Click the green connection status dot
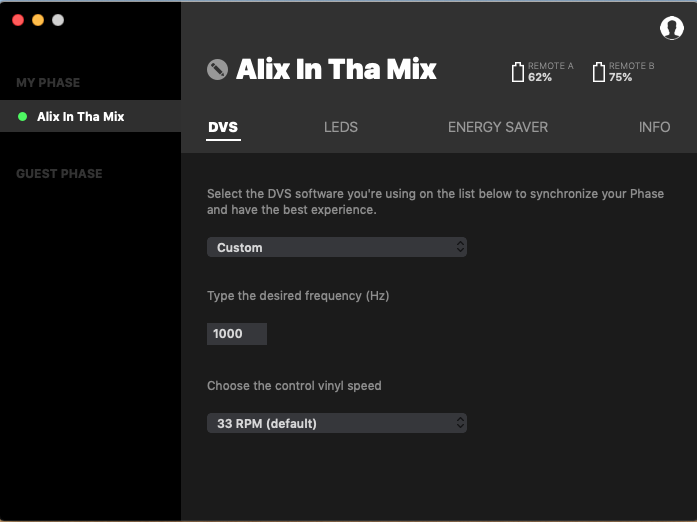 coord(22,116)
